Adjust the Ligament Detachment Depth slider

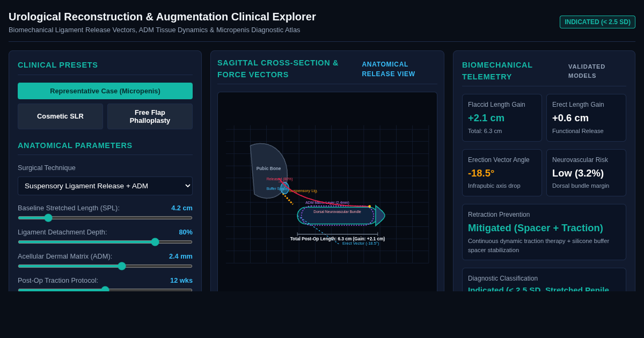point(105,242)
